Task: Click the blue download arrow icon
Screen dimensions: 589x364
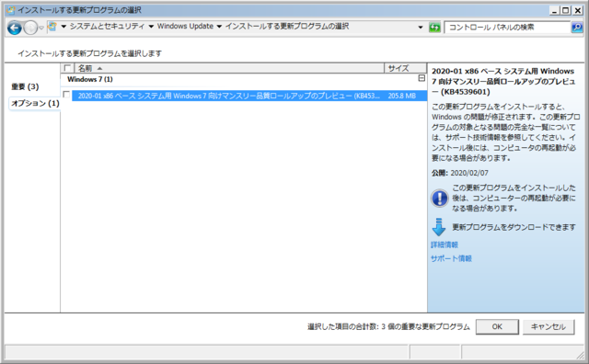Action: [438, 227]
